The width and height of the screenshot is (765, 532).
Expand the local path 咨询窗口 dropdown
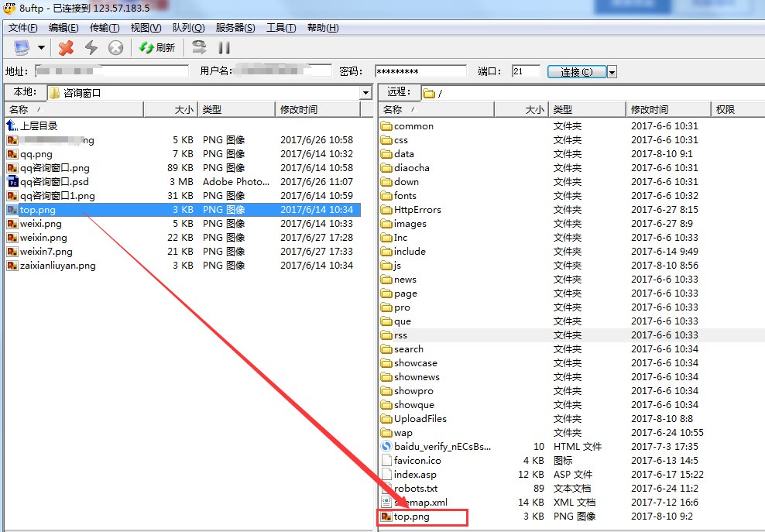[365, 93]
